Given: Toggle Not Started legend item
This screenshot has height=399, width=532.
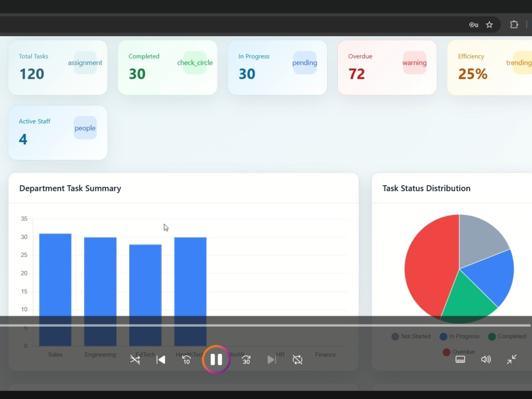Looking at the screenshot, I should click(x=411, y=336).
